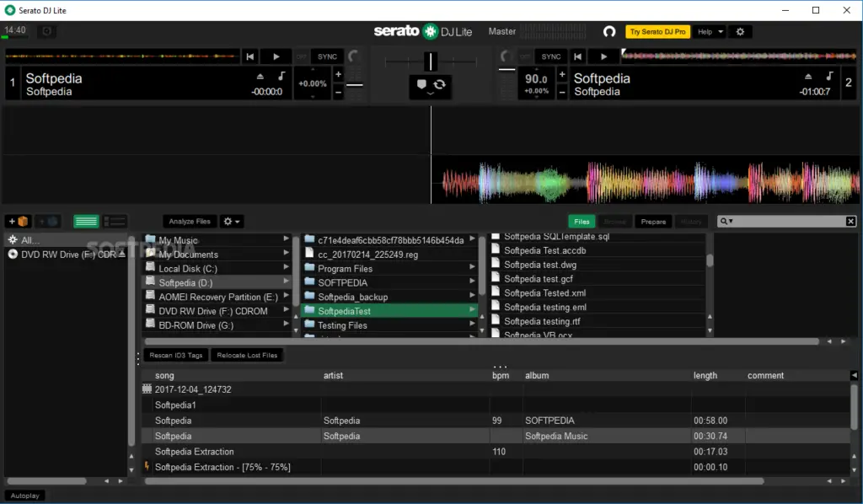
Task: Click the marker icon in center panel
Action: [x=421, y=84]
